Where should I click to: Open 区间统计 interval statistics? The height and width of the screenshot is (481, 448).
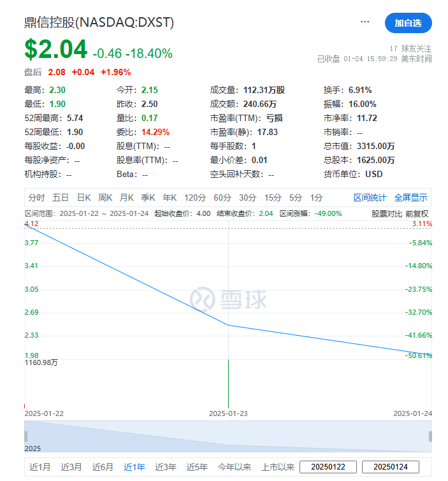click(370, 197)
